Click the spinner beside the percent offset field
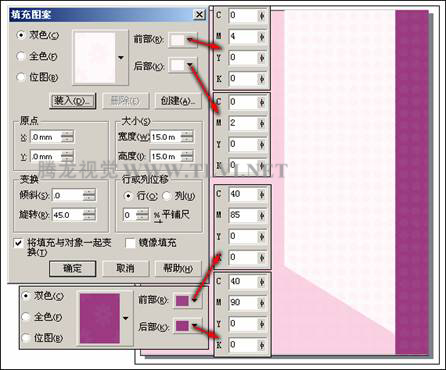Viewport: 446px width, 370px height. tap(143, 215)
